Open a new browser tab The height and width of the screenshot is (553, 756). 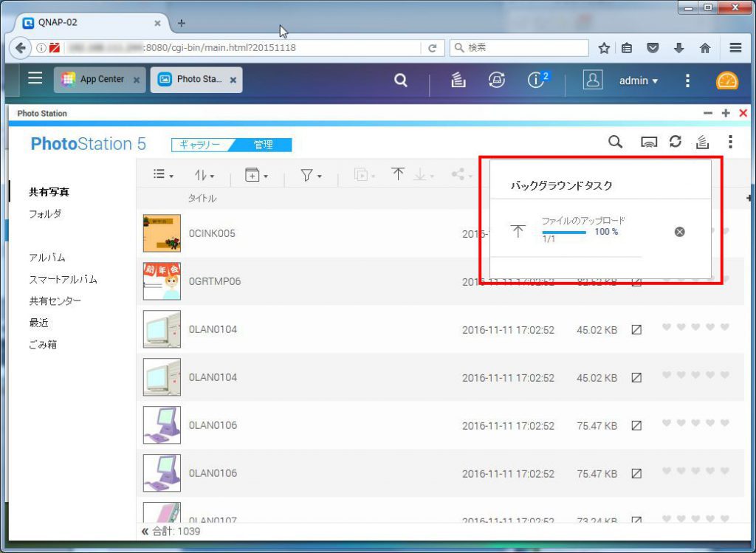point(182,23)
